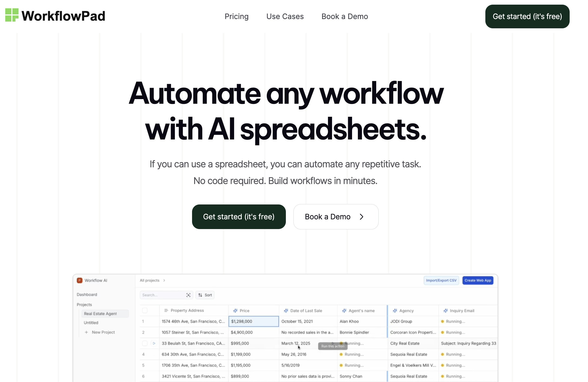Screen dimensions: 588x382
Task: Tick the checkbox for the 33 Beulah St row
Action: pyautogui.click(x=145, y=343)
